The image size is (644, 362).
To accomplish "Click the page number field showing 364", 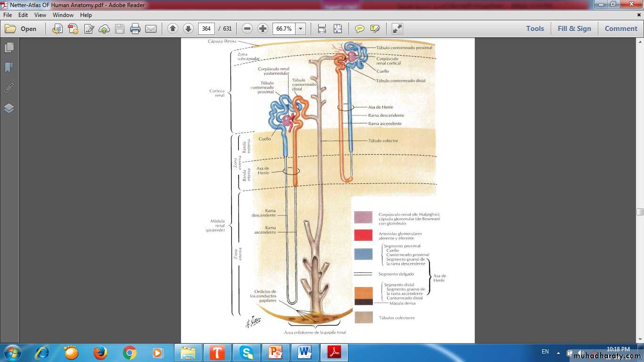I will 206,29.
